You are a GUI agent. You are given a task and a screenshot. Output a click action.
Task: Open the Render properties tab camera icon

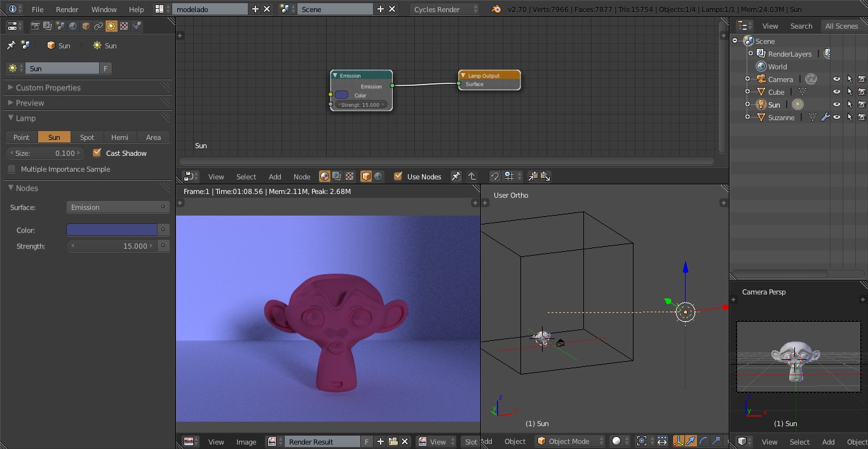(x=35, y=26)
